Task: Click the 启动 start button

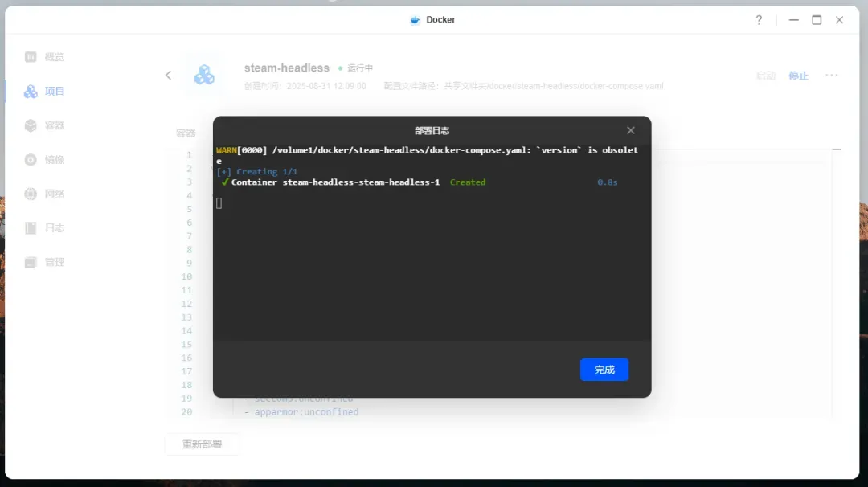Action: (766, 76)
